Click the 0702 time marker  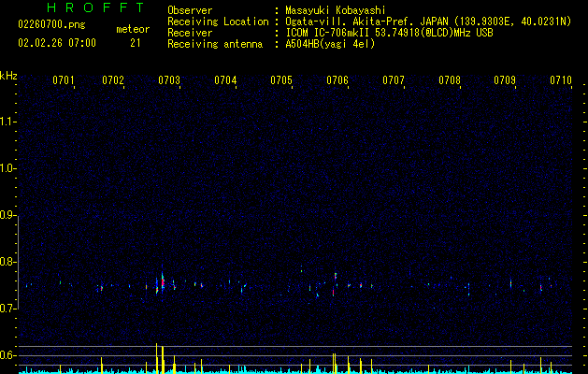(113, 80)
